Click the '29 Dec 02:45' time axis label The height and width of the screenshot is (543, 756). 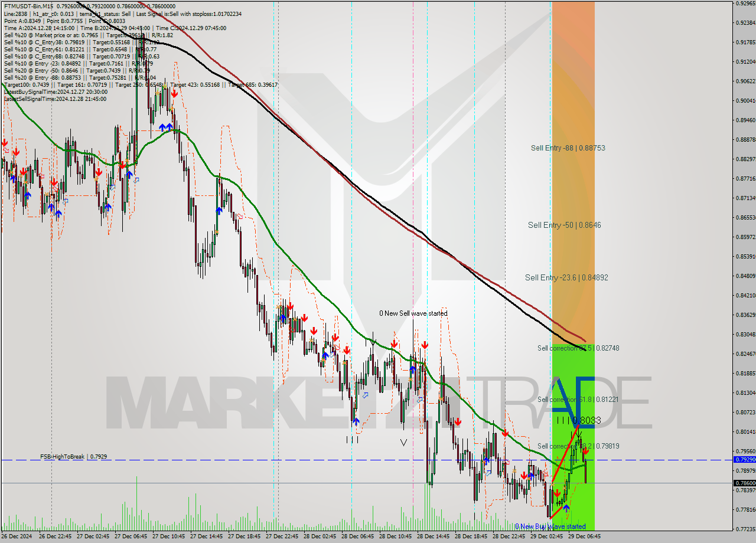tap(546, 537)
